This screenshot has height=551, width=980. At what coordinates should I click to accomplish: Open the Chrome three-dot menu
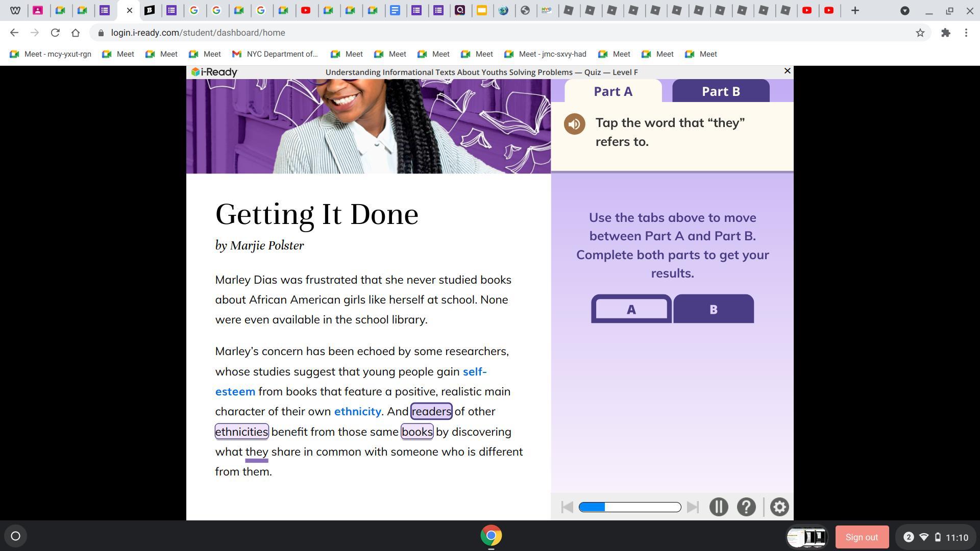tap(966, 33)
